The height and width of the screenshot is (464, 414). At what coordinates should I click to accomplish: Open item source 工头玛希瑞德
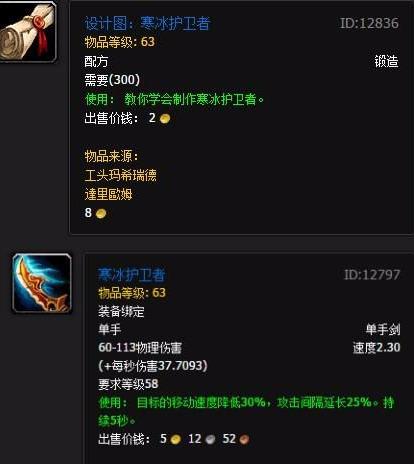pos(120,175)
